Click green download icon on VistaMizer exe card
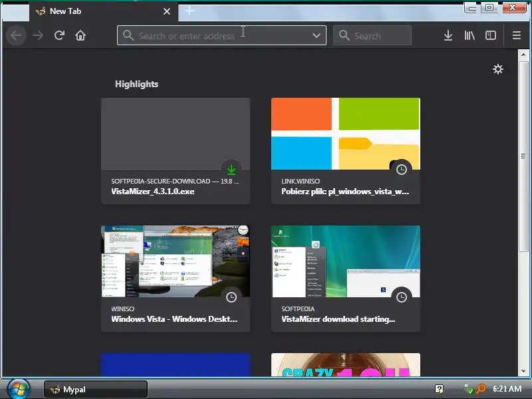Image resolution: width=532 pixels, height=399 pixels. click(231, 169)
